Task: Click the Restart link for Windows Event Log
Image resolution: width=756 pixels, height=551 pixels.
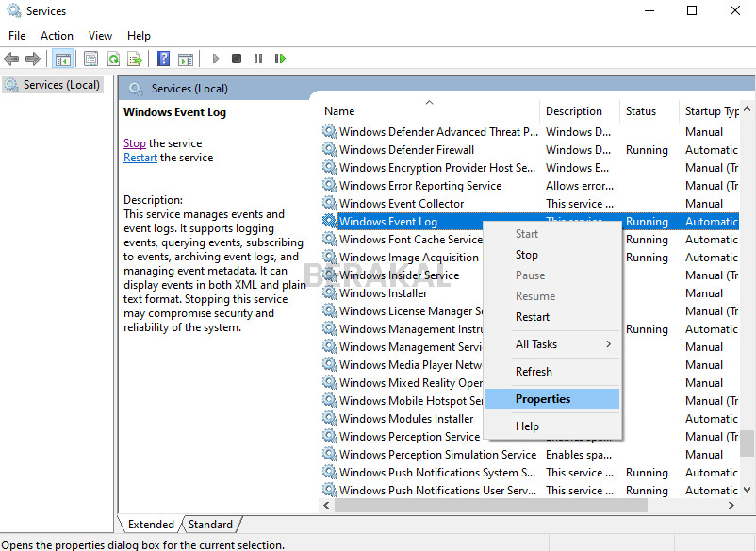Action: pos(140,157)
